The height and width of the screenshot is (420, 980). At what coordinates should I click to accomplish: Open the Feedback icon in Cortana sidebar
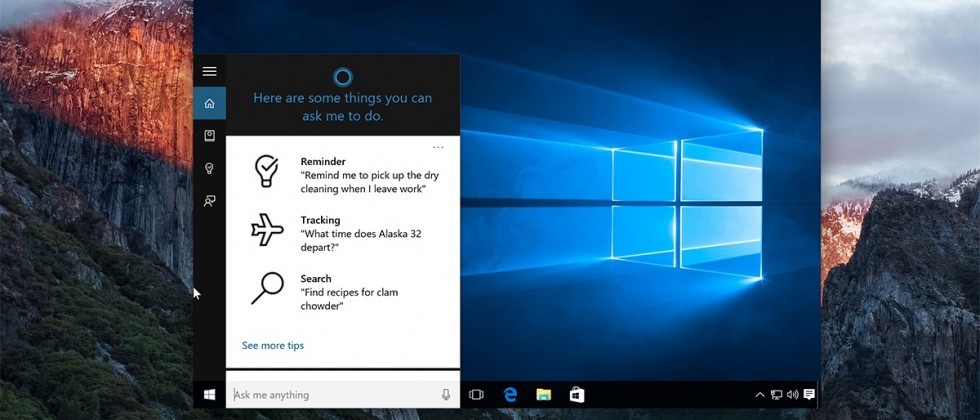click(209, 201)
